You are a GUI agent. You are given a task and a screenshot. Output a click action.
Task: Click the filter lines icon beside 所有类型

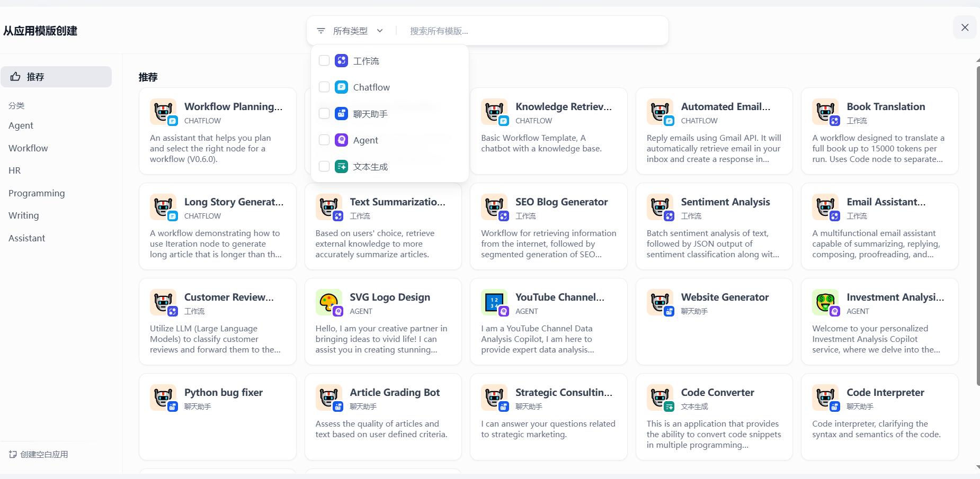click(x=321, y=31)
